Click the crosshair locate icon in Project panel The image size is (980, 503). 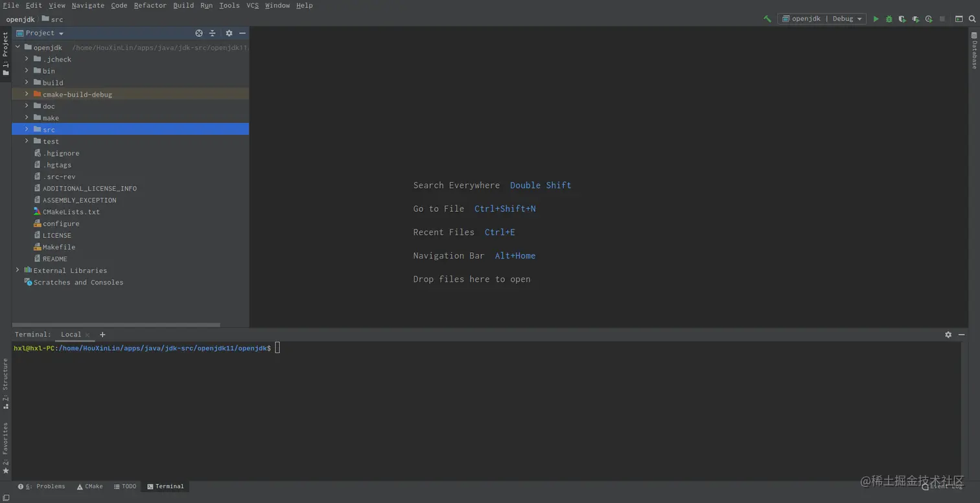199,33
